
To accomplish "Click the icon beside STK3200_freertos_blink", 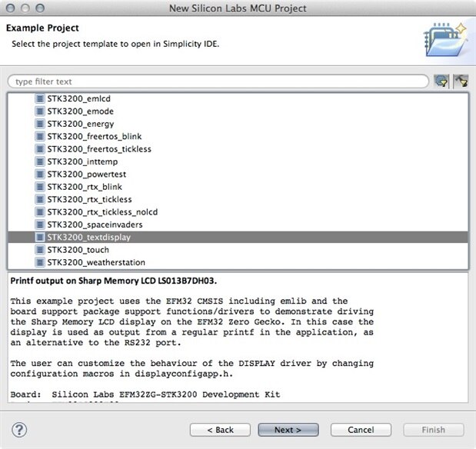I will click(39, 137).
